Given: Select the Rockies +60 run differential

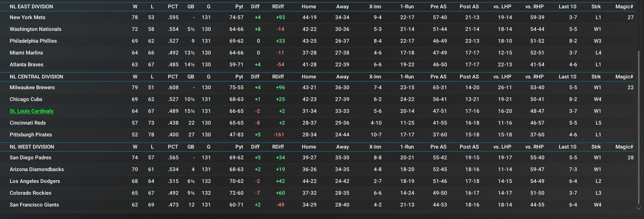Looking at the screenshot, I should click(280, 193).
